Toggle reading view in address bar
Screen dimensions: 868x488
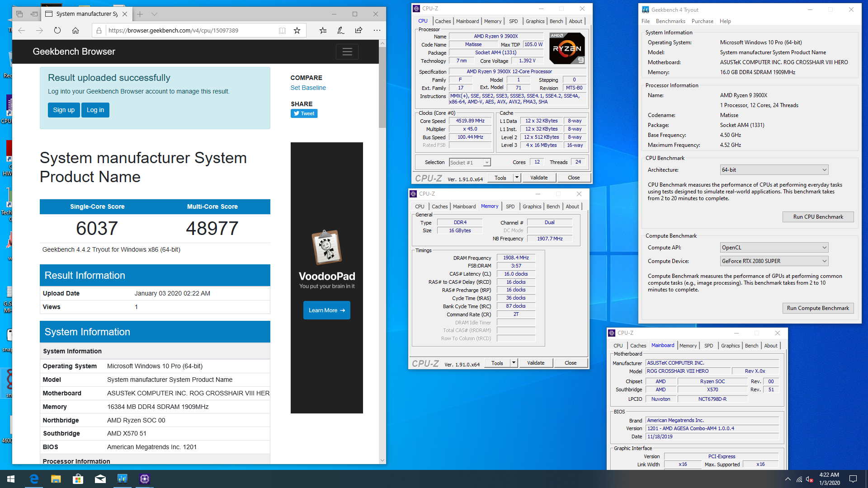(282, 30)
